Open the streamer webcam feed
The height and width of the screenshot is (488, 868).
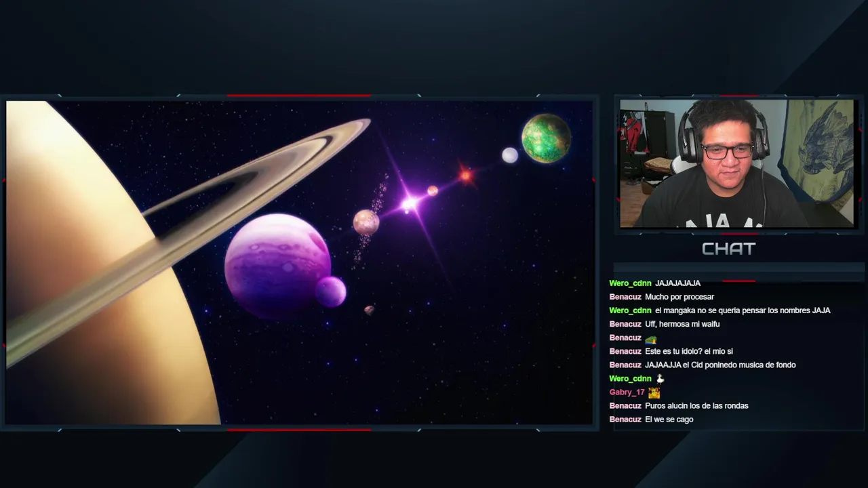pyautogui.click(x=736, y=163)
